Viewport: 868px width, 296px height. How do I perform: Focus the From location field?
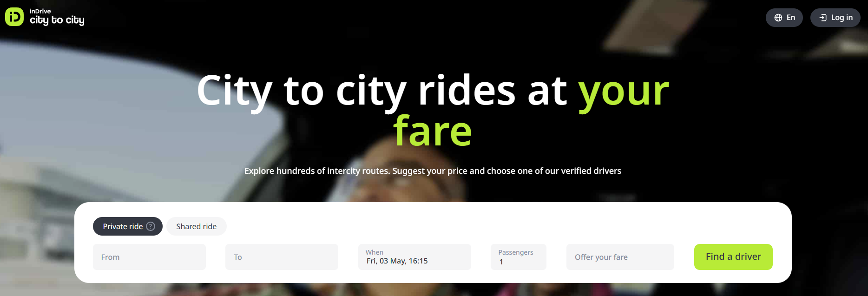[x=149, y=257]
